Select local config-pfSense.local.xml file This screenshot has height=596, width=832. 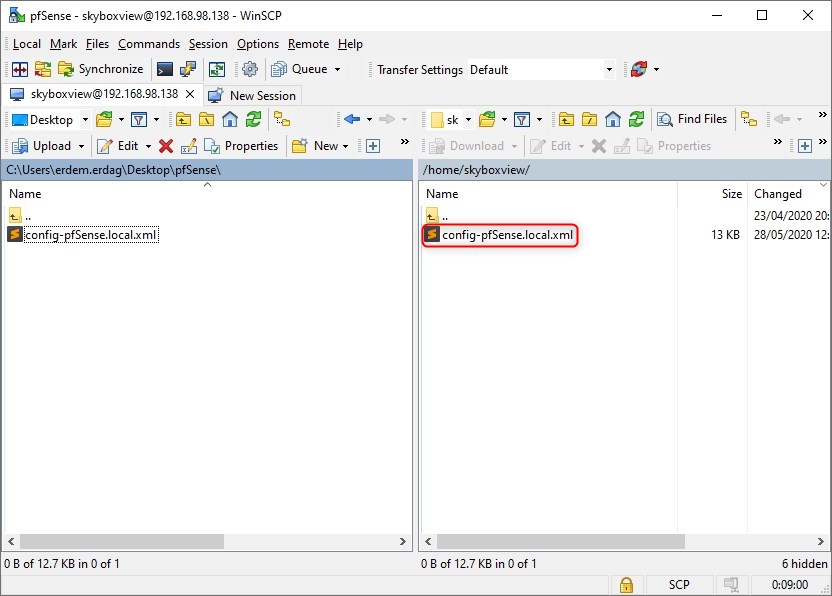(x=83, y=235)
